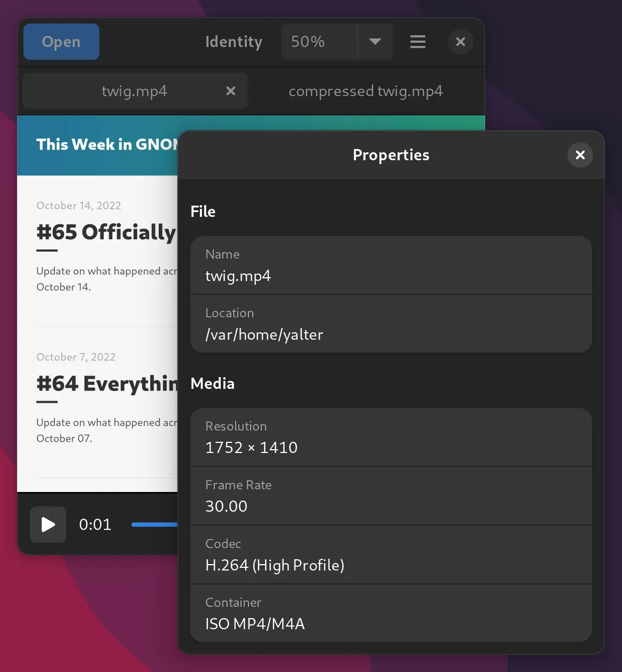622x672 pixels.
Task: Click the Frame Rate 30.00 row
Action: [391, 496]
